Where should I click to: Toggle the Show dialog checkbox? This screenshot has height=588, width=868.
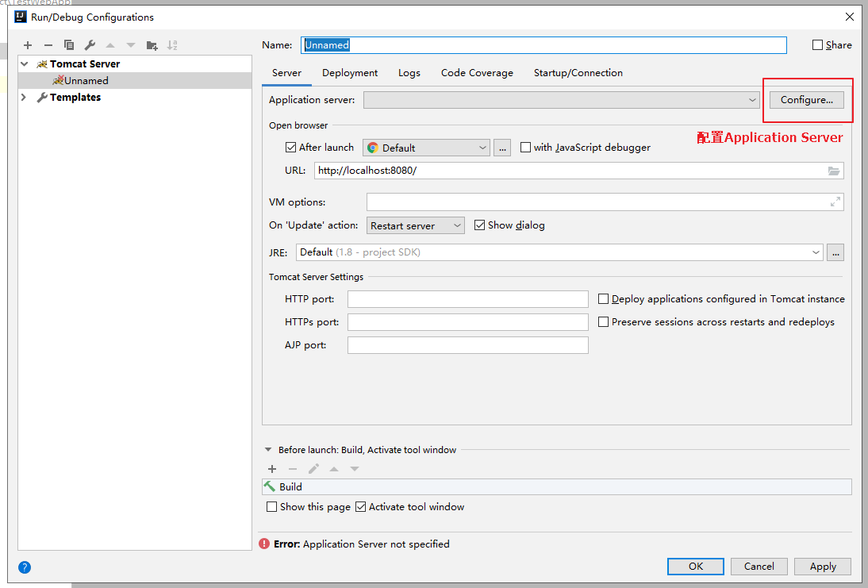[x=479, y=225]
